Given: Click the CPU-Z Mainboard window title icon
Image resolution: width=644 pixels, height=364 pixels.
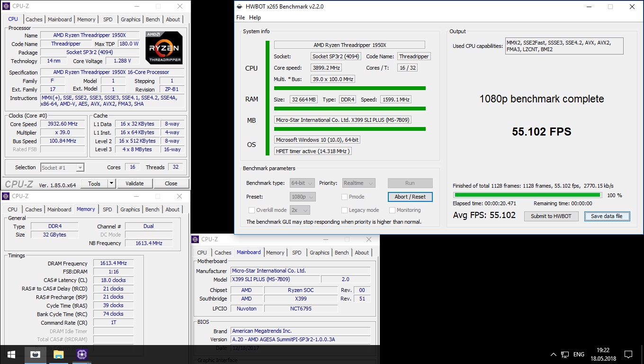Looking at the screenshot, I should click(x=196, y=239).
